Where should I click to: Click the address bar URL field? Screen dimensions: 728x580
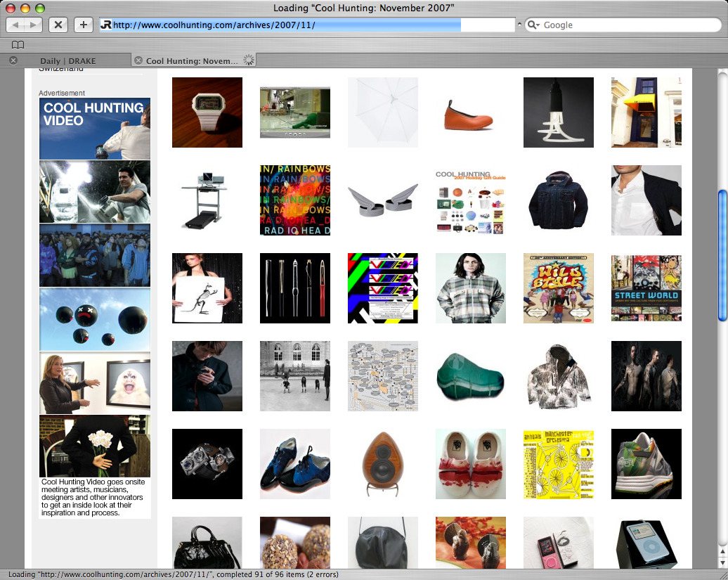tap(307, 25)
